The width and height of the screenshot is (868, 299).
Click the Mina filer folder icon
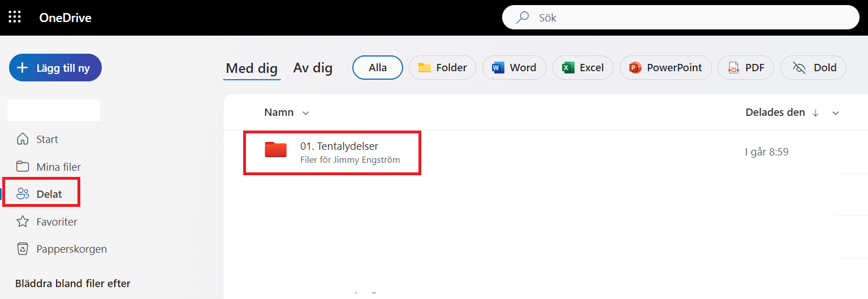coord(23,167)
